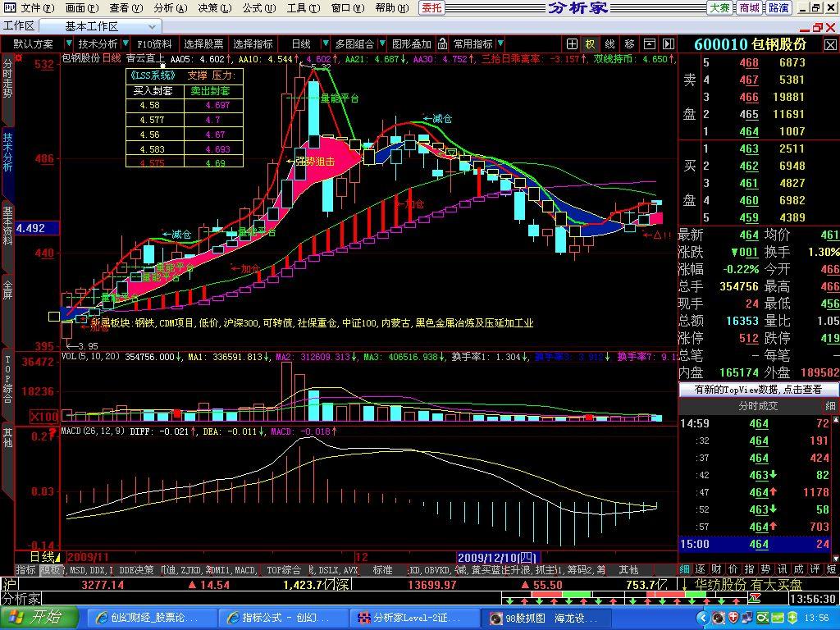Open the 公式(X) menu

(x=258, y=8)
